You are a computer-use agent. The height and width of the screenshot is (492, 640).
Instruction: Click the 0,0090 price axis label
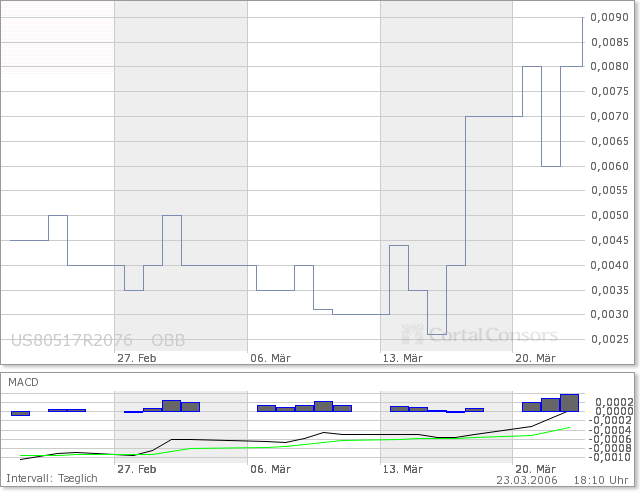609,18
